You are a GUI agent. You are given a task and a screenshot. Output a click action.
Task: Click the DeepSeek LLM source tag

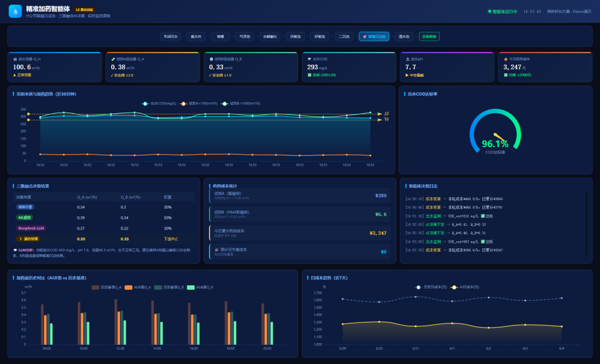31,229
